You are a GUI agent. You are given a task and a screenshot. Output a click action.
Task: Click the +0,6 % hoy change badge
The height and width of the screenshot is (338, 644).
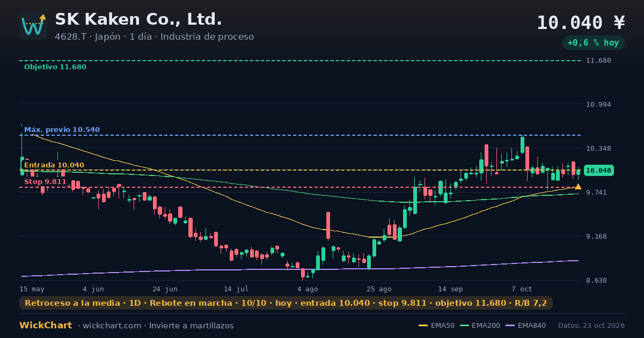point(594,43)
